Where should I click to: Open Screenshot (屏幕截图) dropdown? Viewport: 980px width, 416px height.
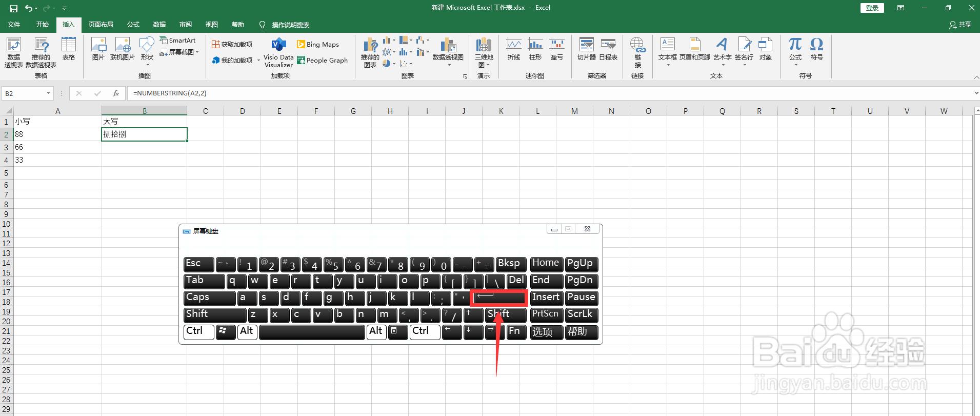pyautogui.click(x=179, y=52)
